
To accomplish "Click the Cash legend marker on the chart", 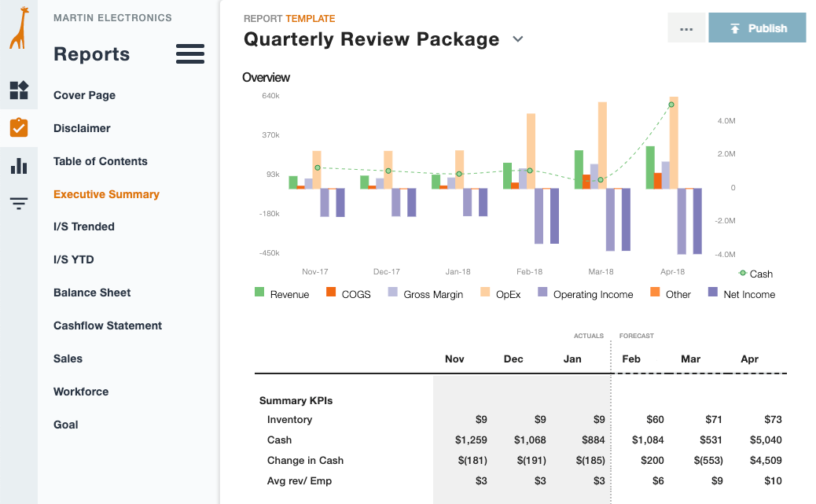I will (x=742, y=274).
